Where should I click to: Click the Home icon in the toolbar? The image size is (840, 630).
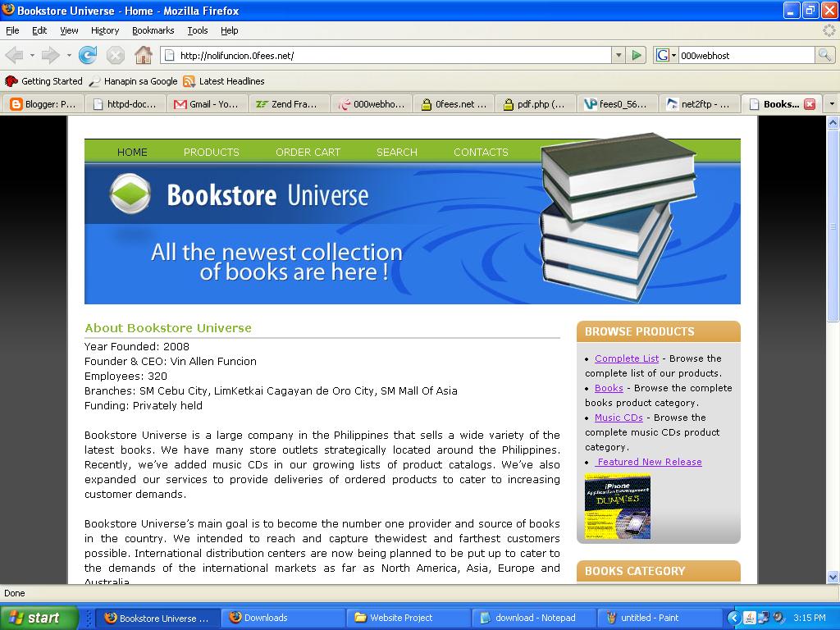click(x=144, y=55)
